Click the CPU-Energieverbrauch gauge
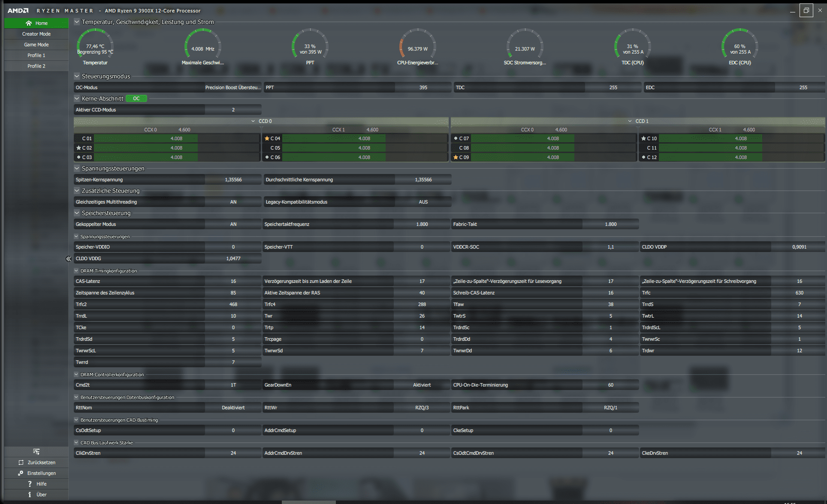 tap(418, 46)
